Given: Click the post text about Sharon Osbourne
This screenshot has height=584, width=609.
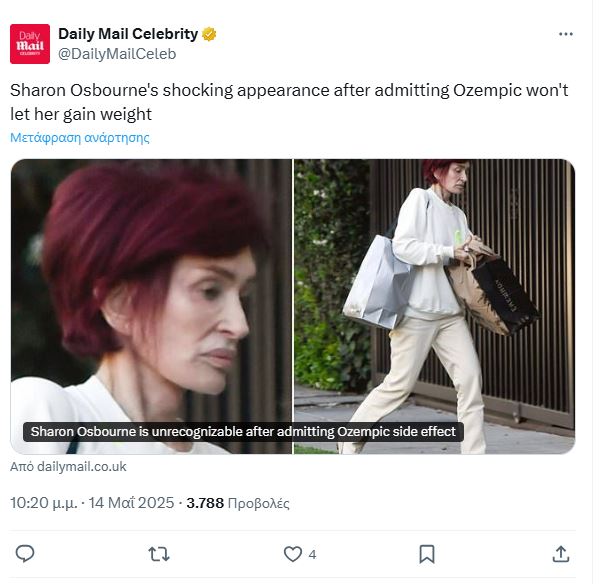Looking at the screenshot, I should tap(289, 102).
